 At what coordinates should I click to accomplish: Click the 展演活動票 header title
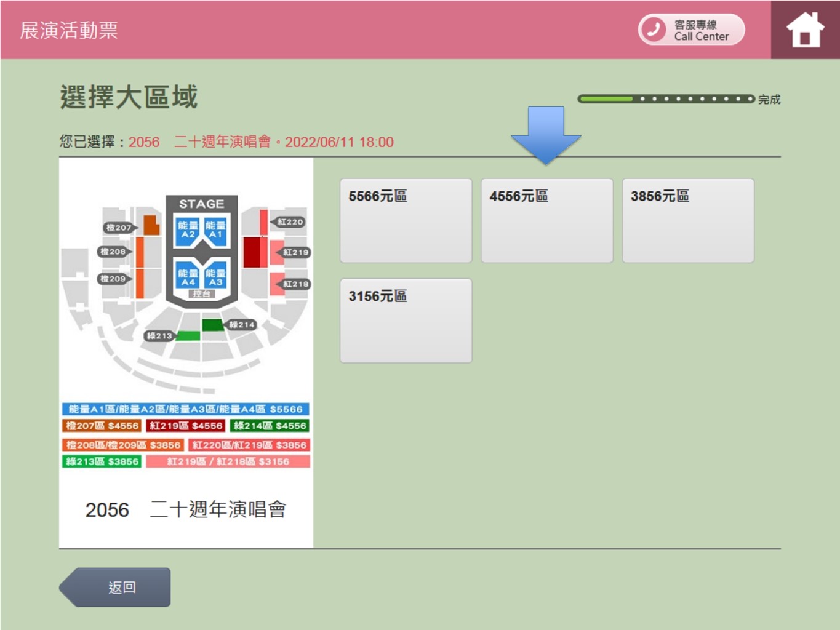click(x=69, y=30)
